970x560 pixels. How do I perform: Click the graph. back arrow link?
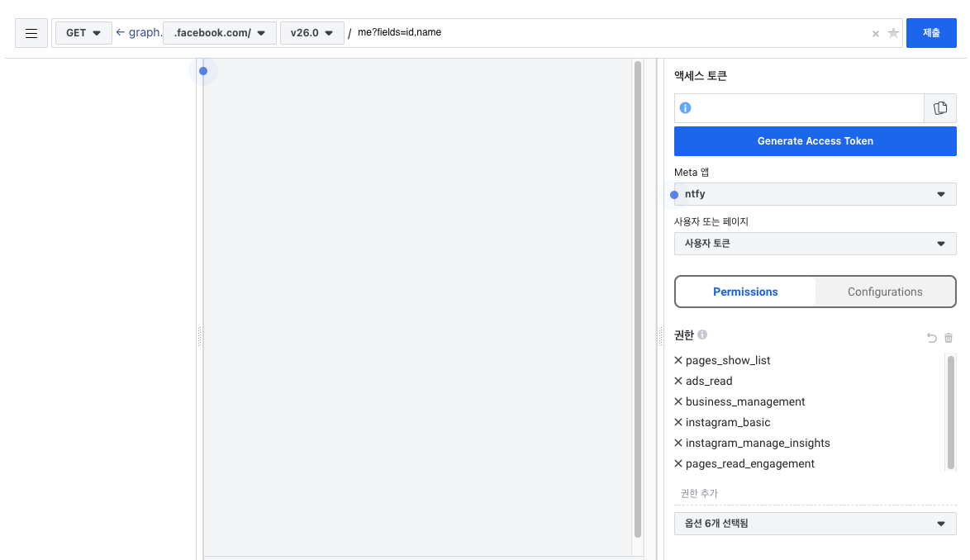tap(139, 33)
